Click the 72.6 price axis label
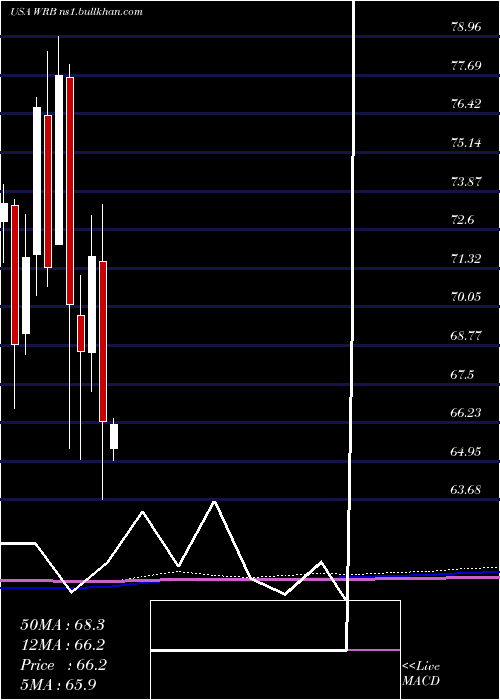Image resolution: width=500 pixels, height=700 pixels. pyautogui.click(x=463, y=220)
